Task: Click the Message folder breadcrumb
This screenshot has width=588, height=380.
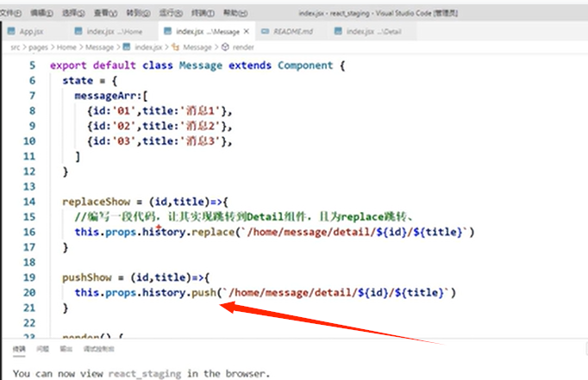Action: tap(99, 47)
